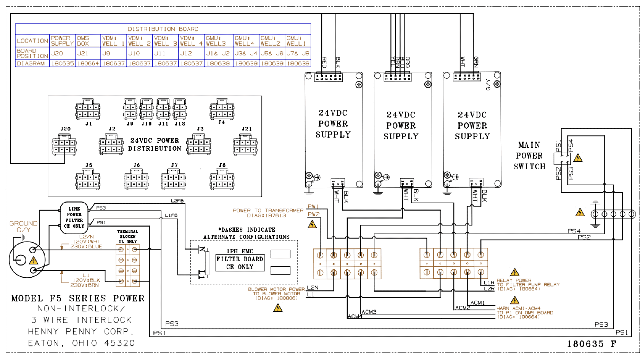
Task: Click diagram number 180664 in the table
Action: (x=88, y=63)
